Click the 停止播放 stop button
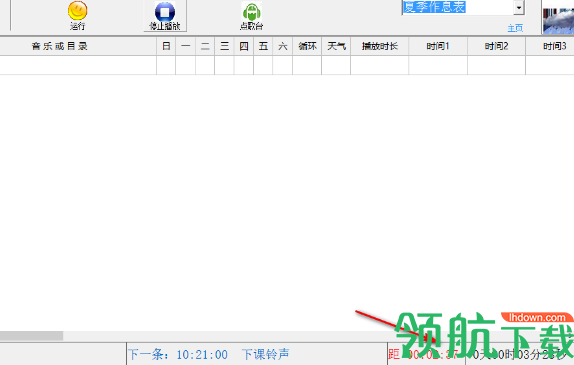This screenshot has height=365, width=574. (165, 15)
